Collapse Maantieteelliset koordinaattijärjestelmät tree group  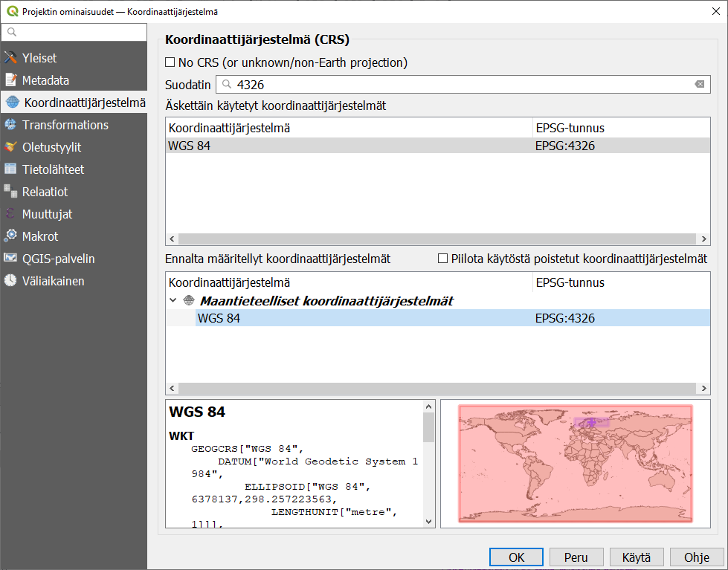coord(173,301)
